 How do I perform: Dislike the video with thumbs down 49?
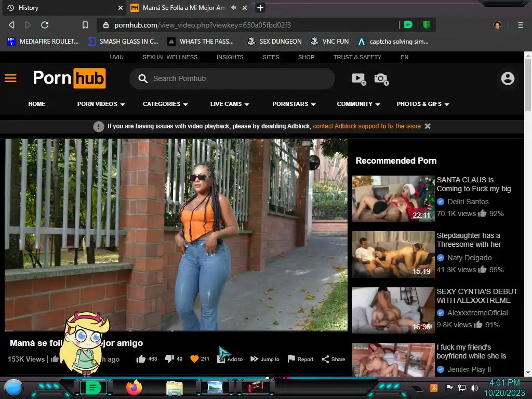coord(174,359)
